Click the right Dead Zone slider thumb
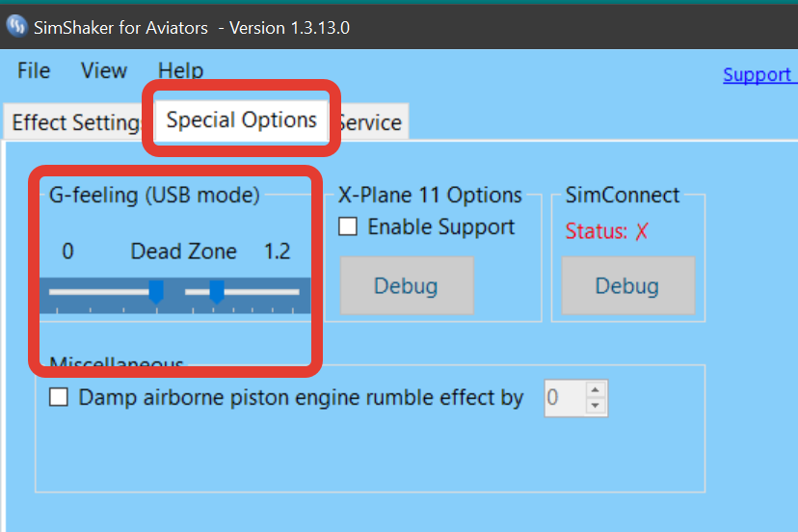Screen dimensions: 798x532 coord(217,292)
